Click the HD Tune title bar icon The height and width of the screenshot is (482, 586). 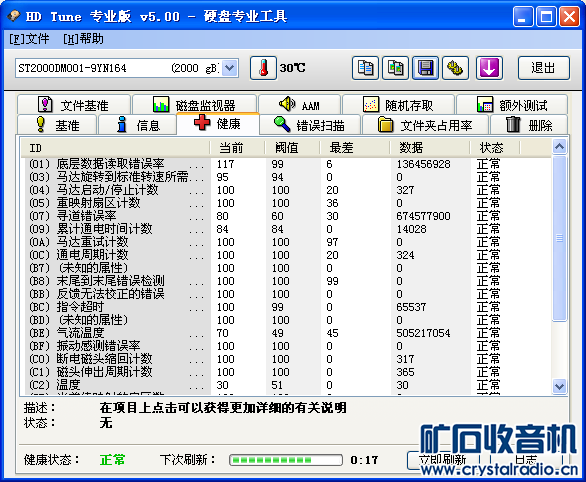point(14,16)
